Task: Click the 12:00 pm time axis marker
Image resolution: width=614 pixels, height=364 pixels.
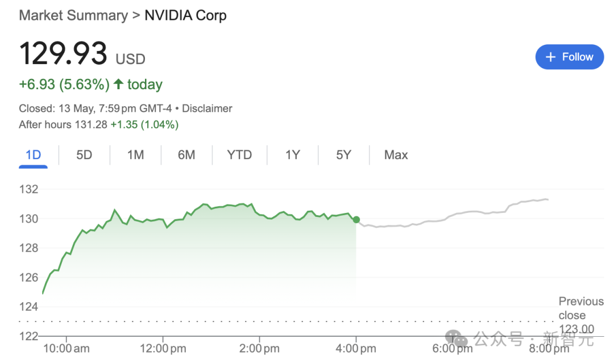Action: (163, 348)
